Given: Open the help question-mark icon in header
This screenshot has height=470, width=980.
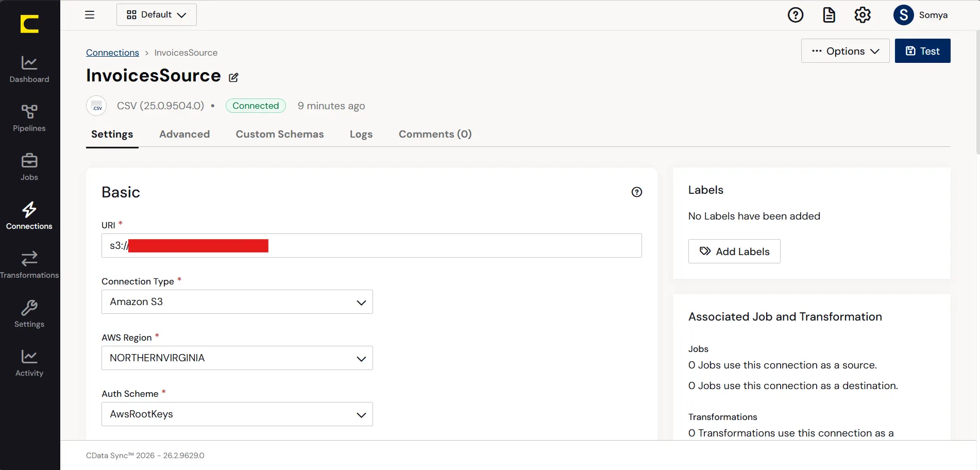Looking at the screenshot, I should coord(796,15).
